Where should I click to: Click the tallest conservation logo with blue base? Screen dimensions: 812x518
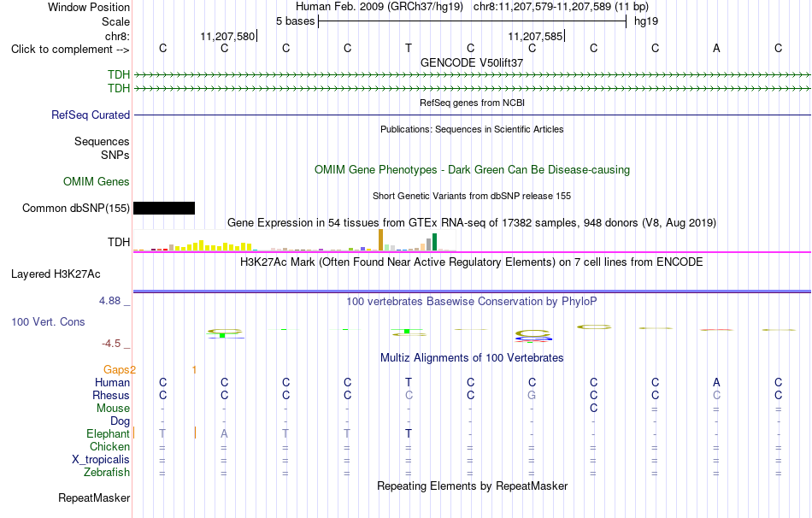coord(533,336)
